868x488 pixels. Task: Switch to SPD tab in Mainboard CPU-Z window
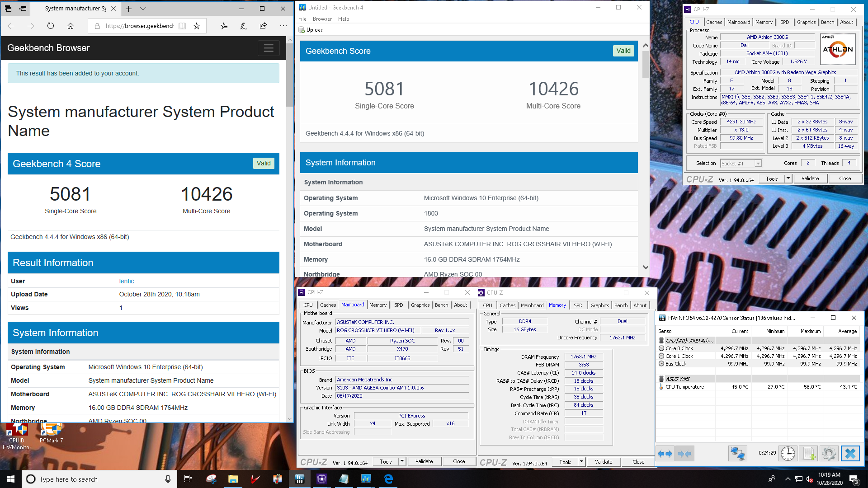coord(398,305)
